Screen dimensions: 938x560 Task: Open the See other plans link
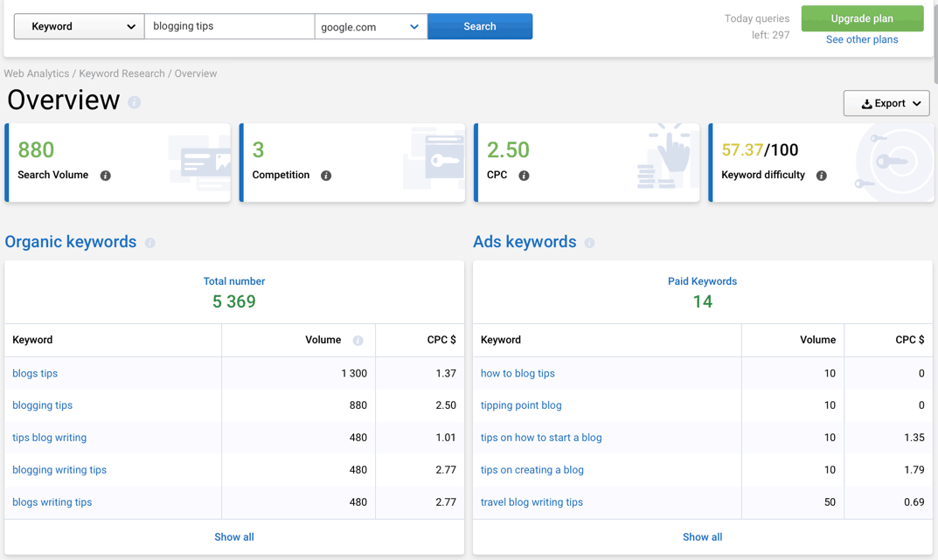coord(862,39)
